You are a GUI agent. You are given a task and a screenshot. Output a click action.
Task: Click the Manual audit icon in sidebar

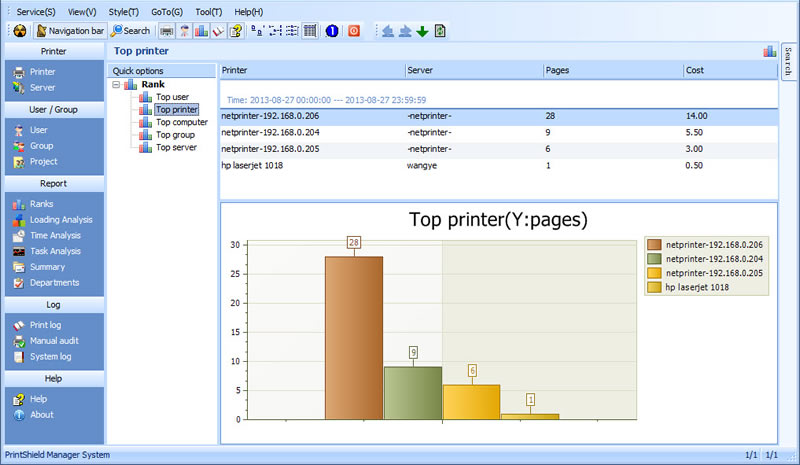coord(19,341)
